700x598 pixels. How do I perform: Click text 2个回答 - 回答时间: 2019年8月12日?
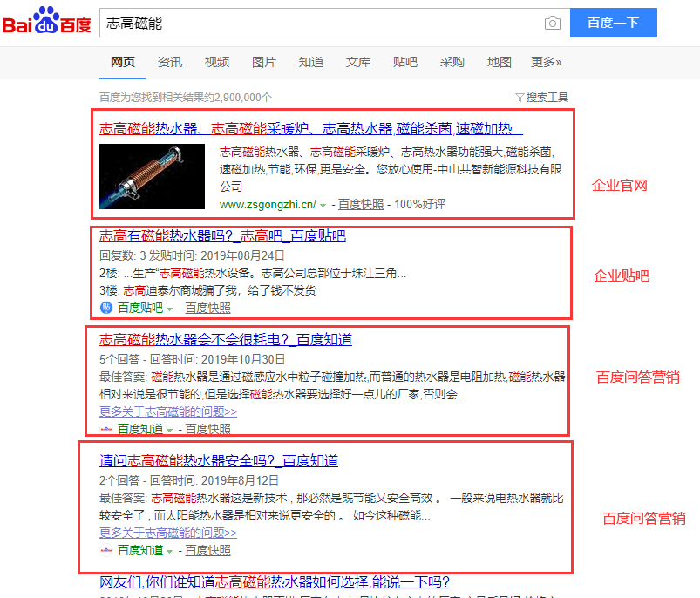189,480
